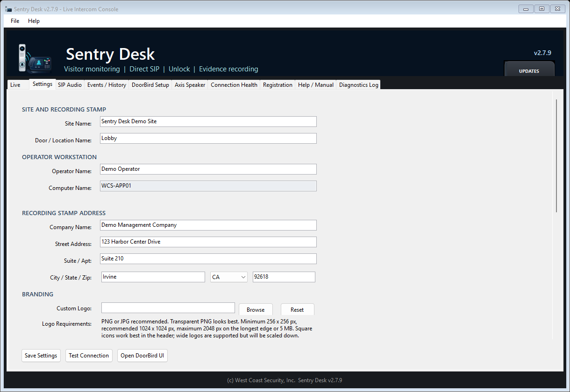Expand the state dropdown showing CA
This screenshot has height=392, width=570.
pyautogui.click(x=229, y=277)
